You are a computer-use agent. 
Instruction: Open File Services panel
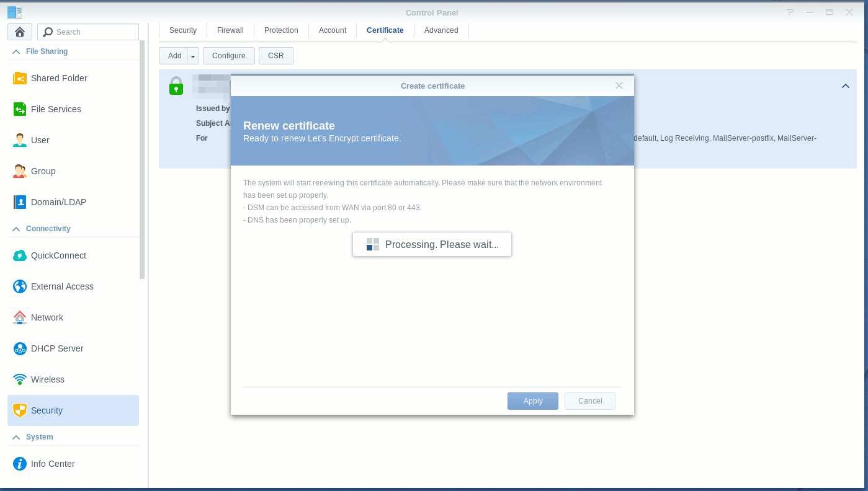click(x=56, y=109)
